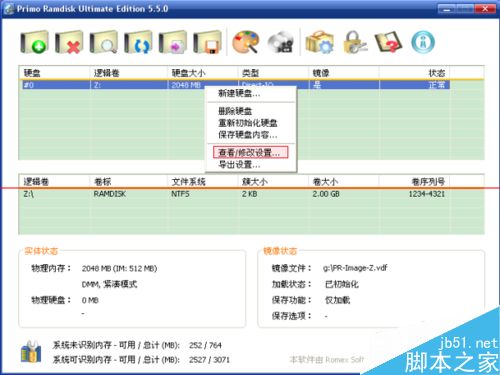Viewport: 500px width, 375px height.
Task: Click the 镜像 column header
Action: click(x=343, y=73)
